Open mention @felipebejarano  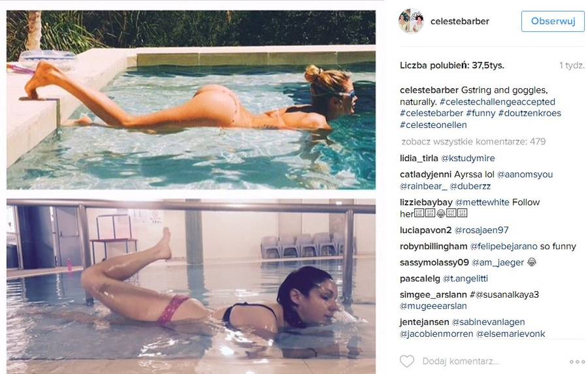pyautogui.click(x=504, y=246)
